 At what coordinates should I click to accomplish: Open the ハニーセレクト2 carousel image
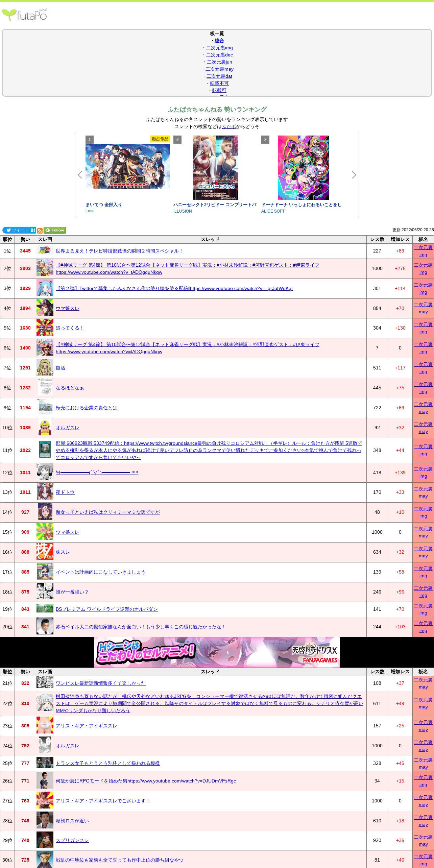216,168
